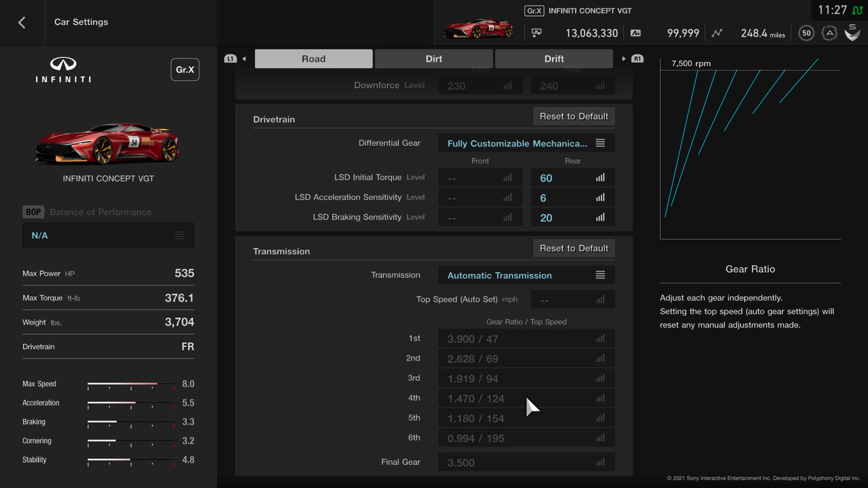Click the credits icon beside 13,063,330
This screenshot has height=488, width=868.
click(x=537, y=33)
